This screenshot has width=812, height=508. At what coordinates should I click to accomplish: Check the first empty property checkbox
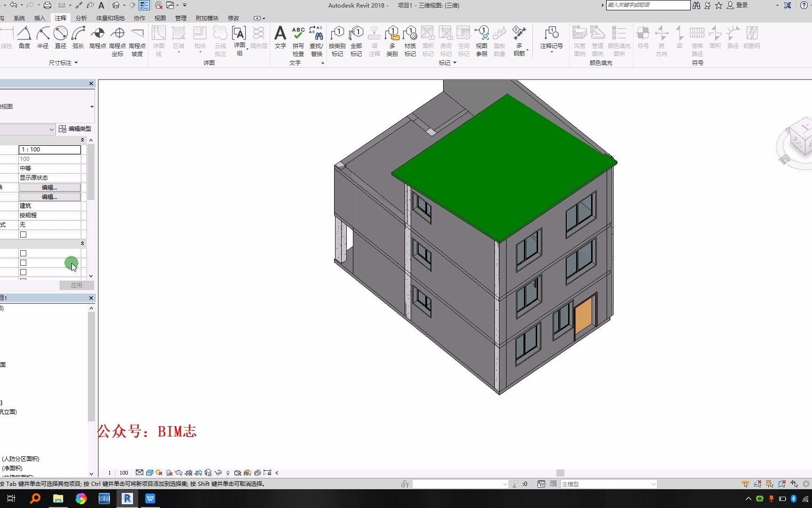coord(23,235)
